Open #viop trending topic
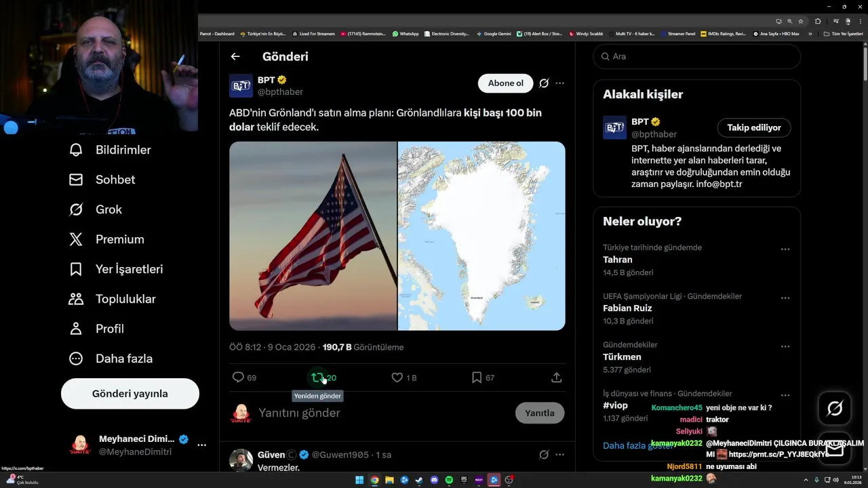Image resolution: width=868 pixels, height=488 pixels. point(615,405)
